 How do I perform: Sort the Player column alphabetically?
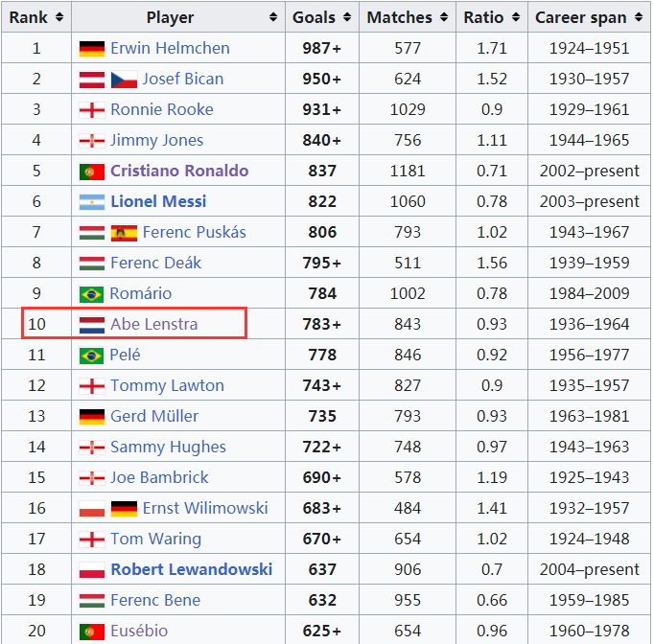pyautogui.click(x=274, y=17)
